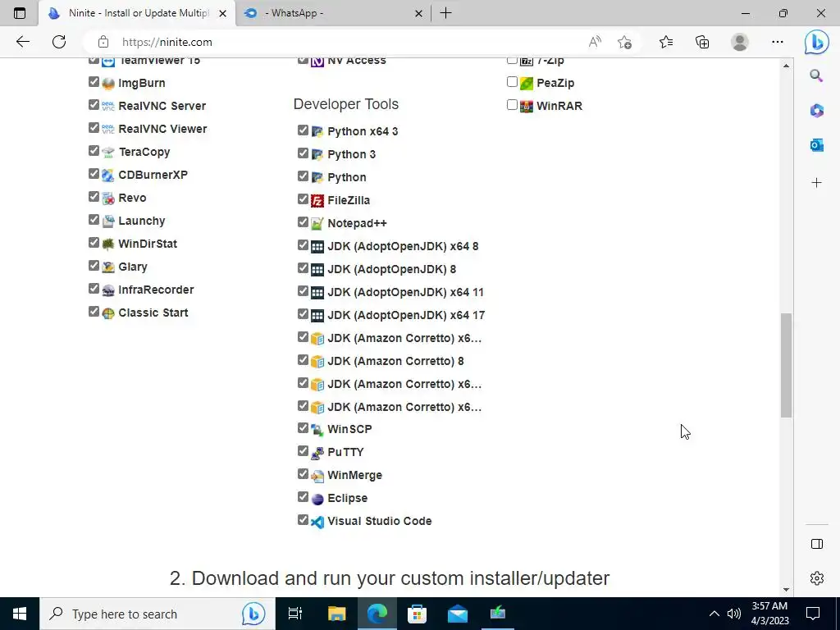
Task: Add a site to Edge sidebar
Action: pyautogui.click(x=816, y=183)
